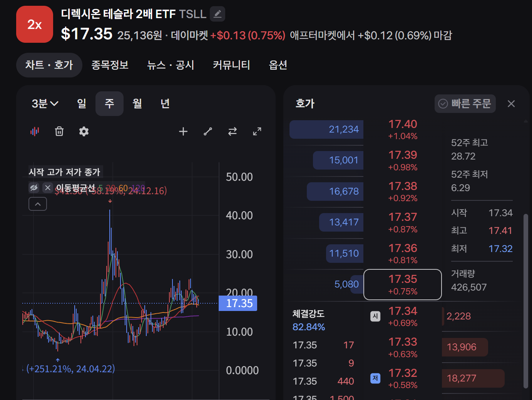Viewport: 532px width, 400px height.
Task: Click the 시작 17.34 stat value
Action: tap(500, 213)
